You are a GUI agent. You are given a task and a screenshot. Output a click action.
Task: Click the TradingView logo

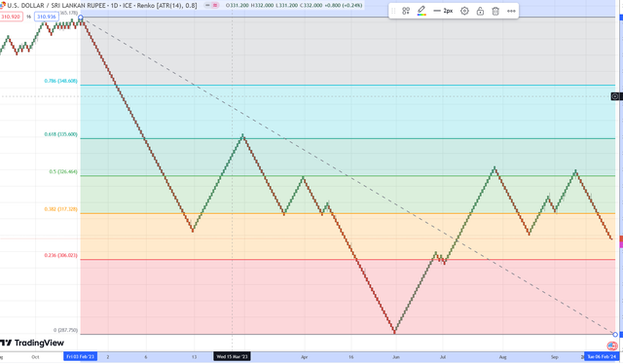coord(32,343)
